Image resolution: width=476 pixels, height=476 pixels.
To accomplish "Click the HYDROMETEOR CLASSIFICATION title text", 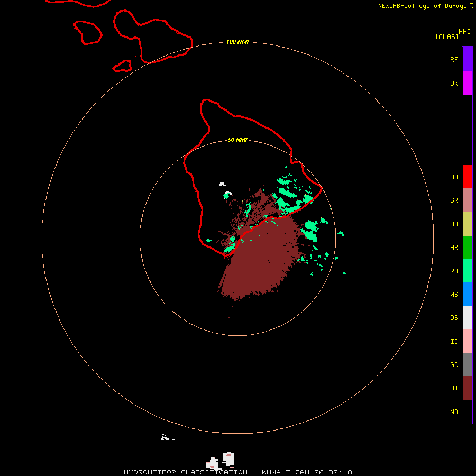I will click(x=186, y=472).
